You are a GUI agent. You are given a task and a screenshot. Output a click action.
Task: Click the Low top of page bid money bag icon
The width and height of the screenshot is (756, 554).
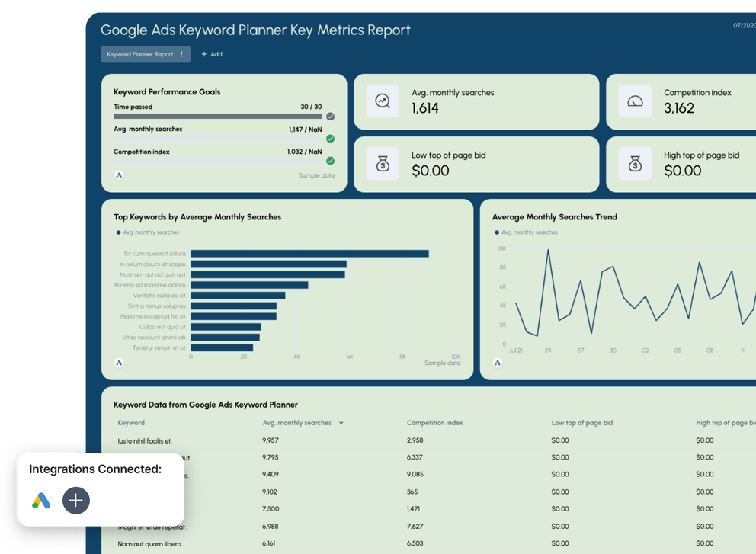(x=383, y=163)
